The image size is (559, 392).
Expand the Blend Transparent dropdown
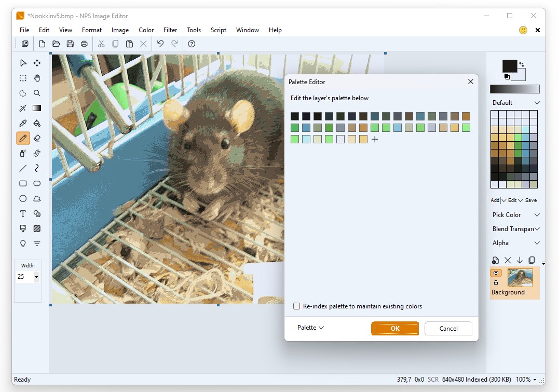click(x=537, y=228)
